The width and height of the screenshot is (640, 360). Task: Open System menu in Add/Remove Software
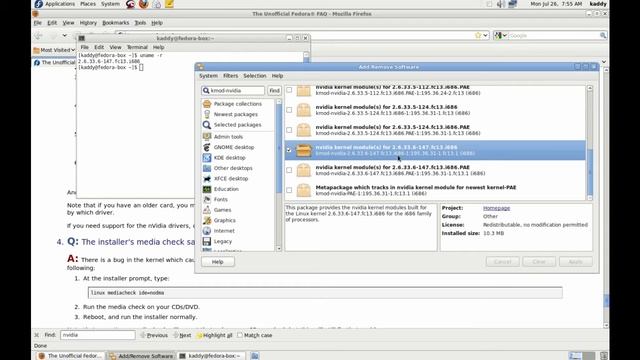coord(208,76)
